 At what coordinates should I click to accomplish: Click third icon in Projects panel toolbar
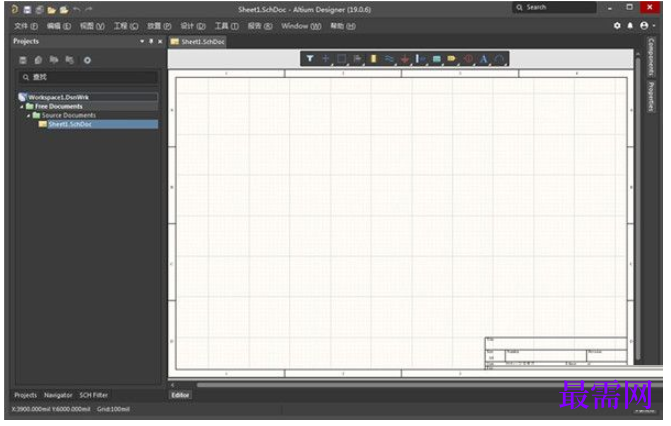pyautogui.click(x=54, y=60)
